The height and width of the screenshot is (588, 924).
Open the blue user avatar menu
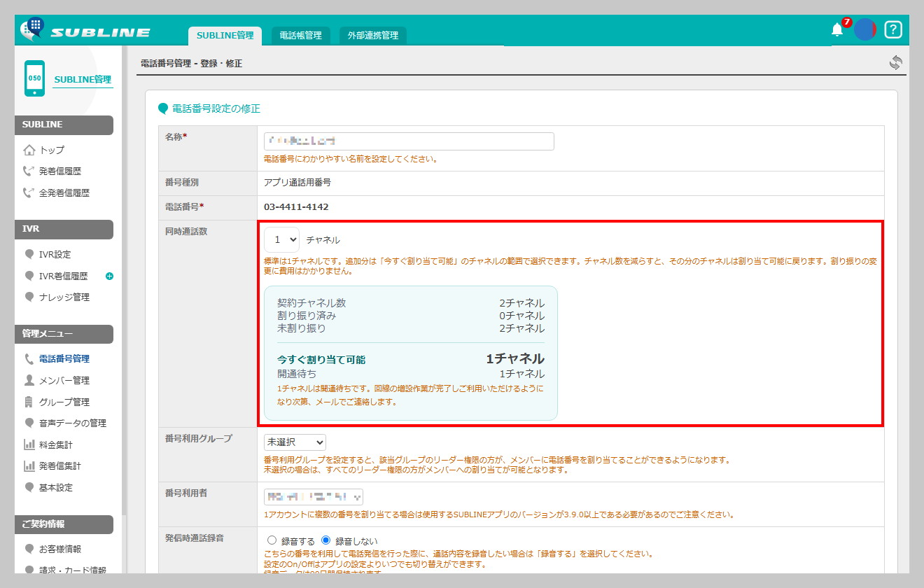pos(865,29)
